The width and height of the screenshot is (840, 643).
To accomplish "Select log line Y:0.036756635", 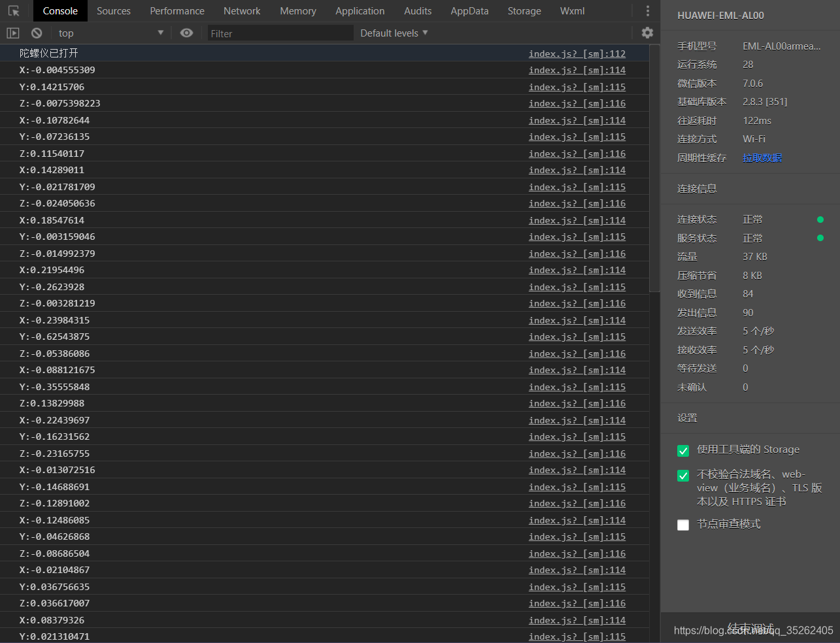I will coord(55,587).
